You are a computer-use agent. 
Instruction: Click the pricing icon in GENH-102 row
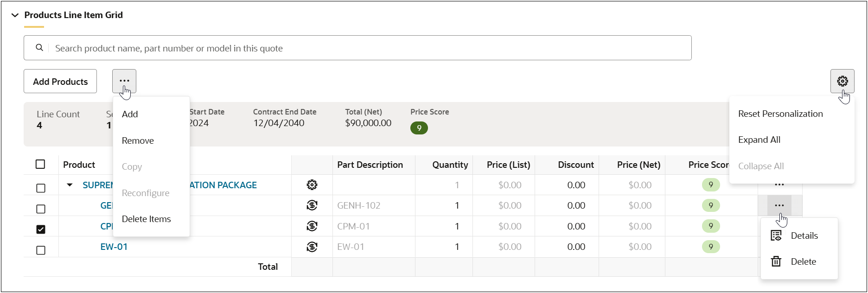click(x=312, y=205)
